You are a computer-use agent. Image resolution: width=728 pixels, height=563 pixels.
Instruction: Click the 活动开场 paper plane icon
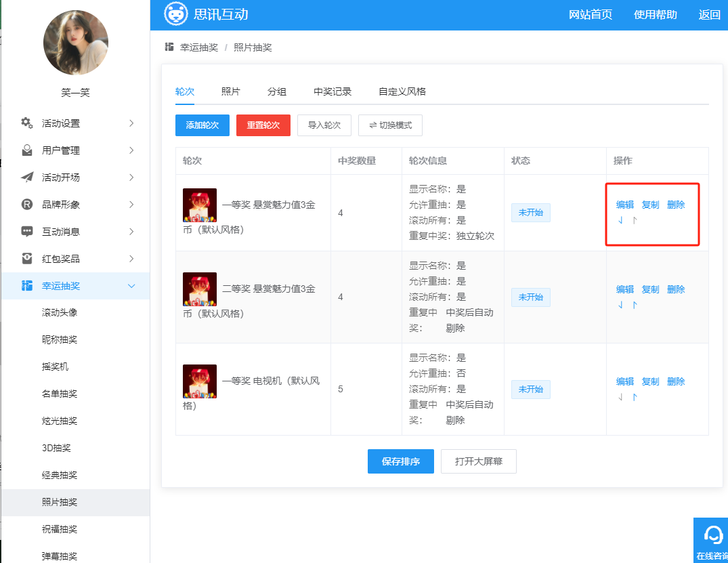[27, 178]
